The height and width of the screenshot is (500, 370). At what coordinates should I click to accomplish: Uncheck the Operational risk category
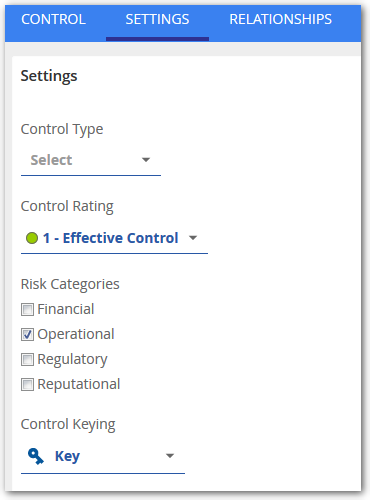click(27, 334)
